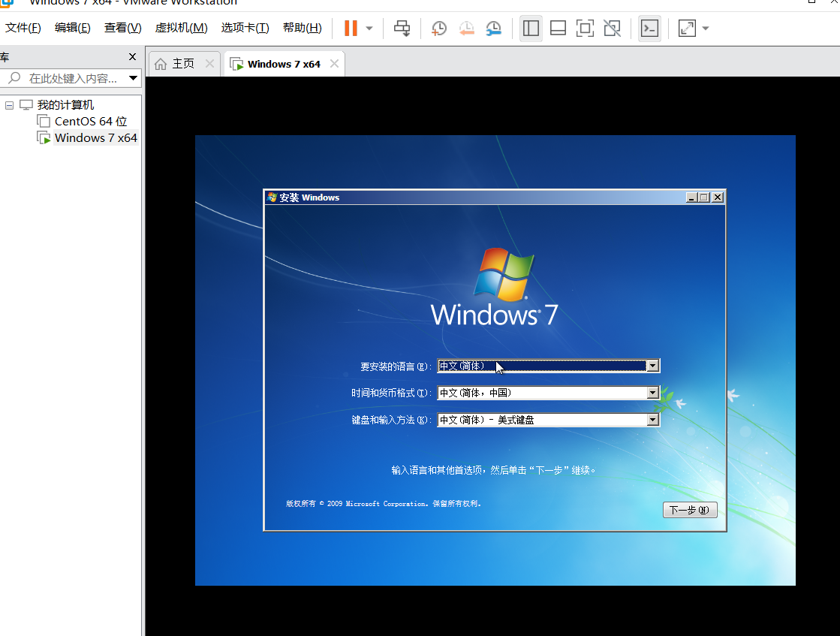
Task: Close the Windows 7 x64 tab
Action: [x=334, y=64]
